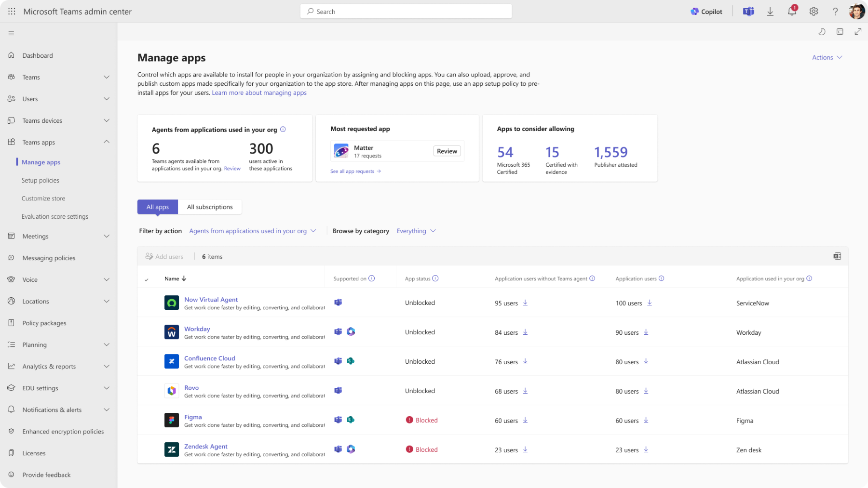This screenshot has width=868, height=488.
Task: Download the 95 users list for Now Virtual Agent
Action: click(525, 303)
